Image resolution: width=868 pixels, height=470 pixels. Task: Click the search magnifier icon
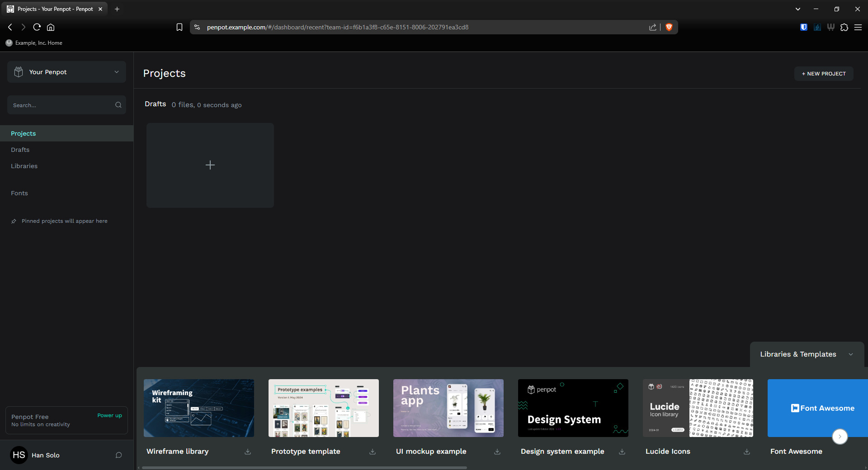[118, 105]
